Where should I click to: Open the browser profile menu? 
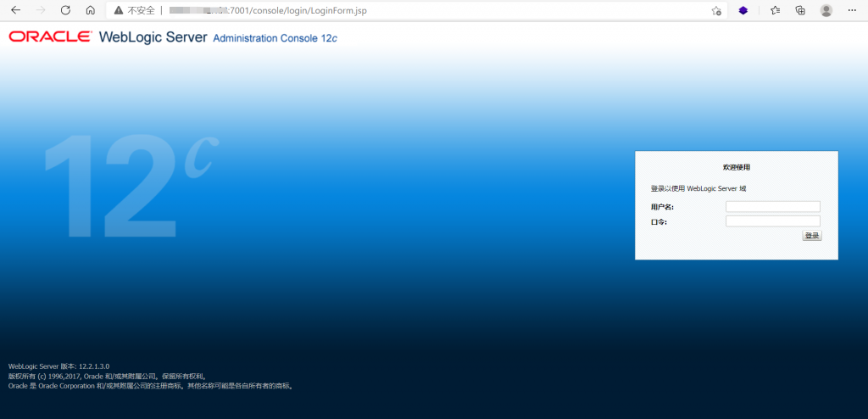(826, 10)
